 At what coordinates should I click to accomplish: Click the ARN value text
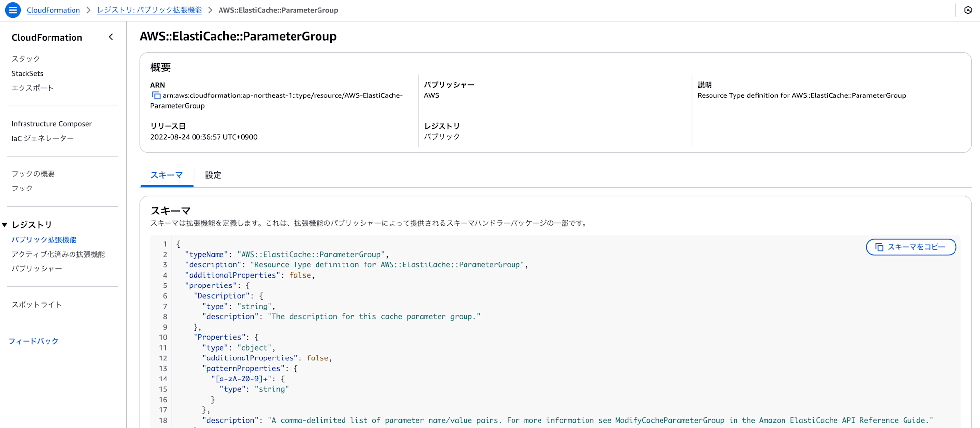click(277, 100)
